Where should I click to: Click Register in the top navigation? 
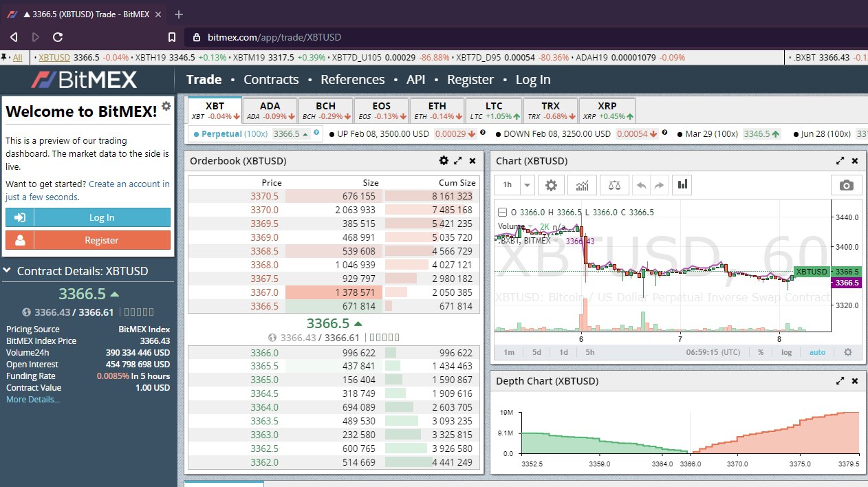pos(470,80)
